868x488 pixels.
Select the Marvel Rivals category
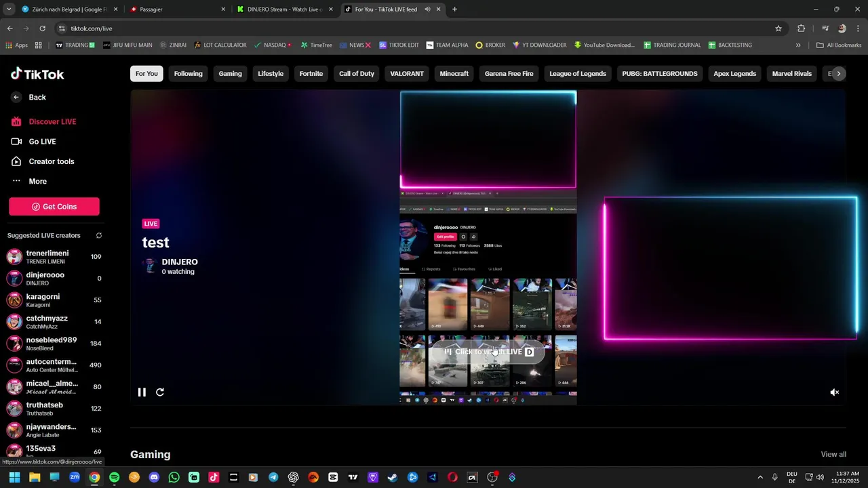point(791,74)
